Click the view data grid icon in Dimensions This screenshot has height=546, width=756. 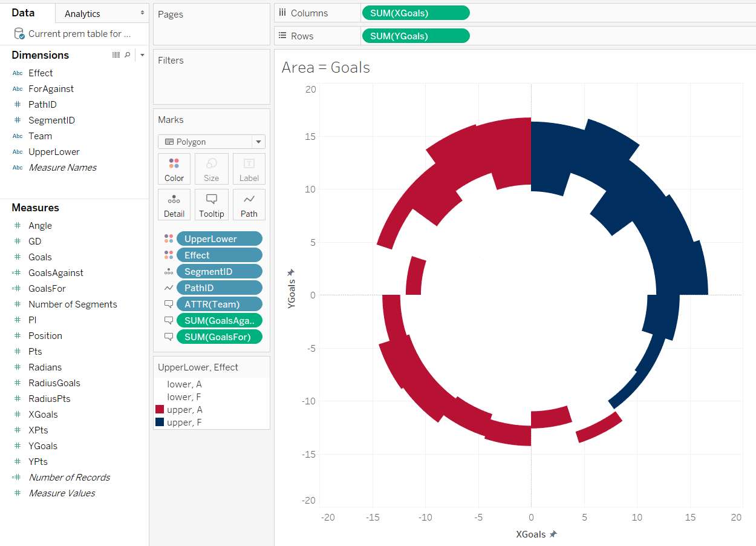coord(116,55)
